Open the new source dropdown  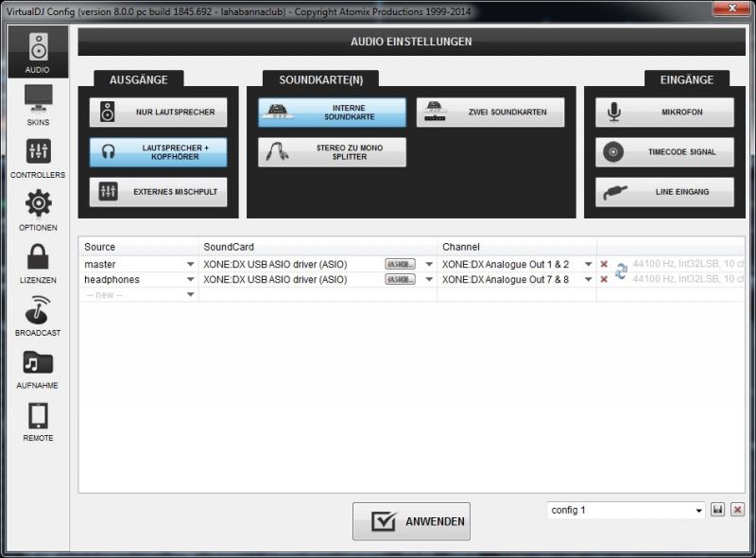(191, 295)
